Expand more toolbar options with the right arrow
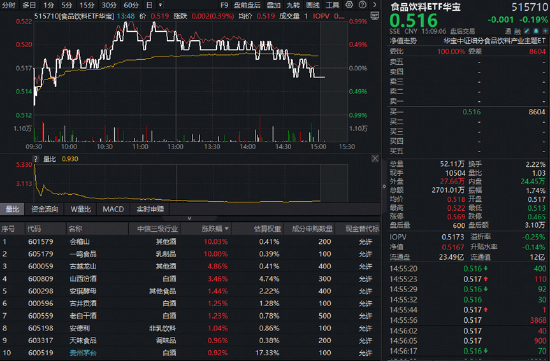This screenshot has width=550, height=361. [375, 5]
